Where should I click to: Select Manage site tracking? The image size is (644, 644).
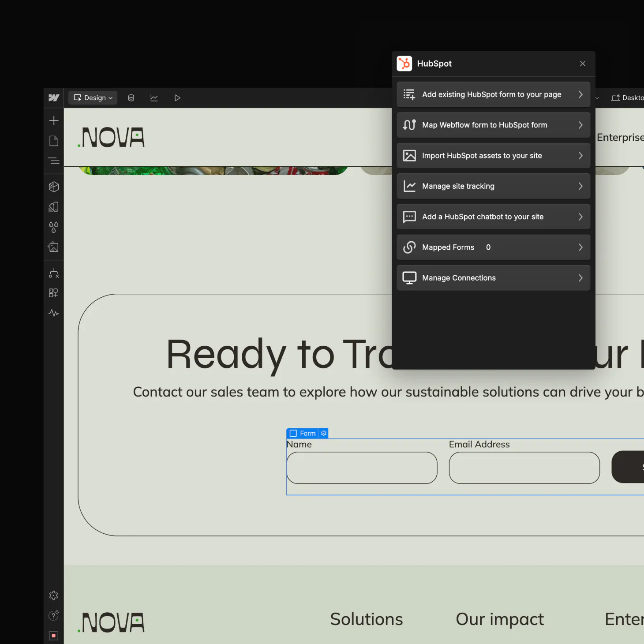click(493, 186)
